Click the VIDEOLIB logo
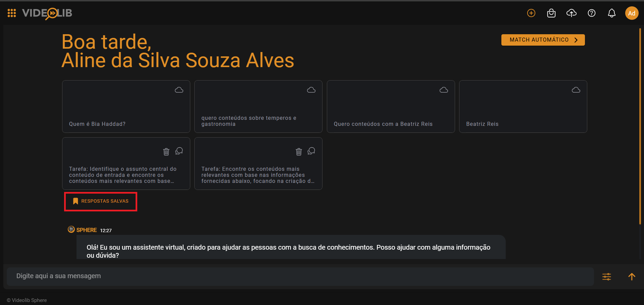This screenshot has width=644, height=305. (47, 13)
